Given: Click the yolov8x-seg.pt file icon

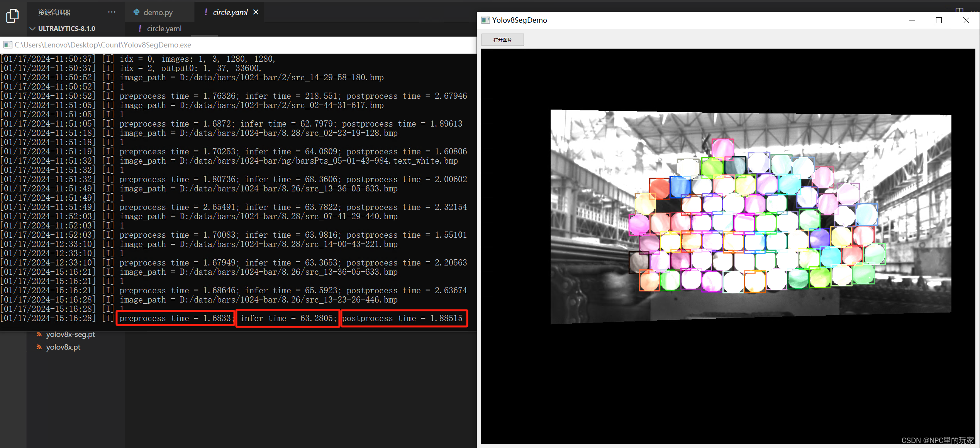Looking at the screenshot, I should click(x=39, y=334).
